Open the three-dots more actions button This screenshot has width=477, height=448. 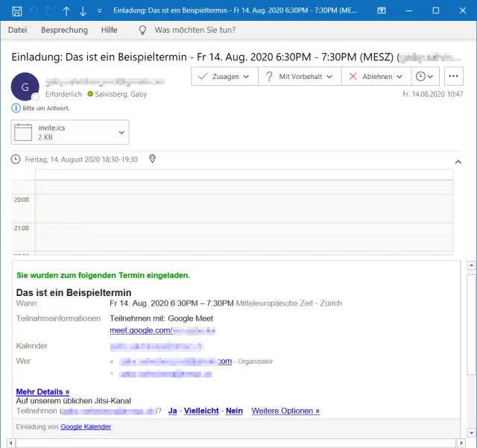455,76
